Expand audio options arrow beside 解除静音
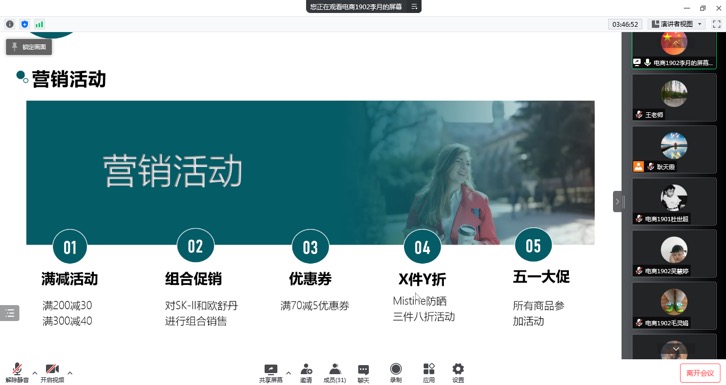726x385 pixels. click(35, 373)
